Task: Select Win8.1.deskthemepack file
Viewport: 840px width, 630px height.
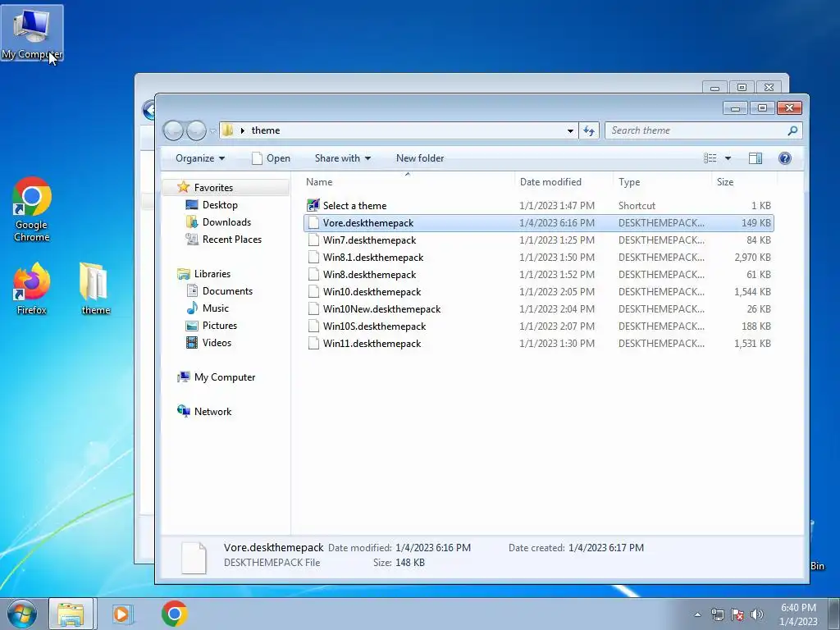Action: click(x=538, y=257)
